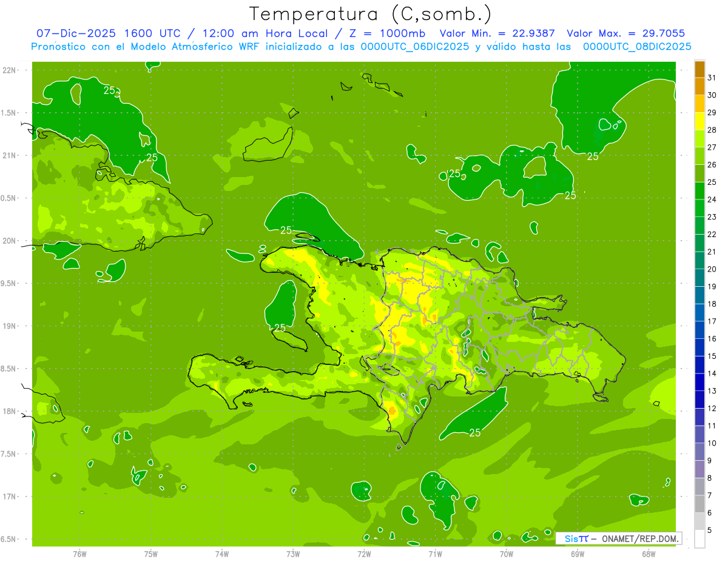Click the title Temperatura (C,somb.)
The height and width of the screenshot is (562, 728).
pyautogui.click(x=370, y=14)
